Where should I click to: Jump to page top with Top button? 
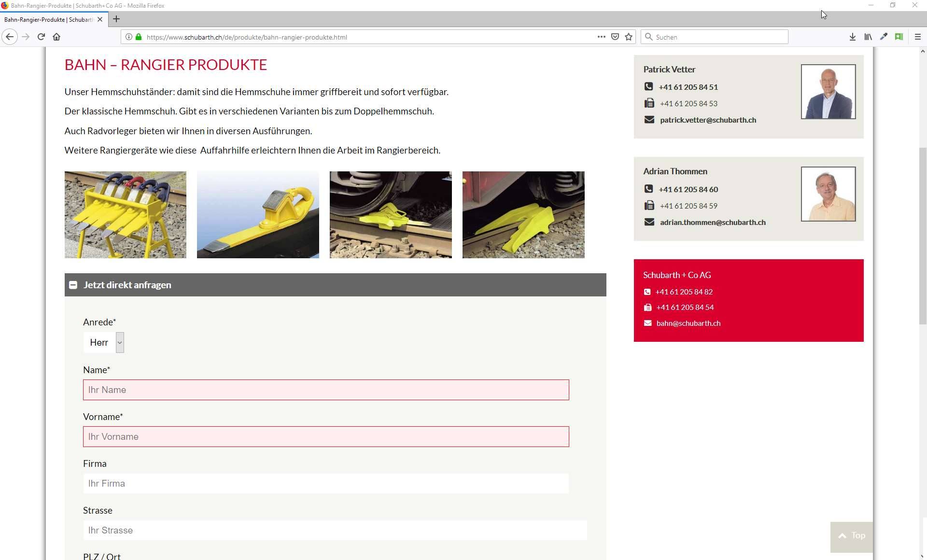click(852, 537)
